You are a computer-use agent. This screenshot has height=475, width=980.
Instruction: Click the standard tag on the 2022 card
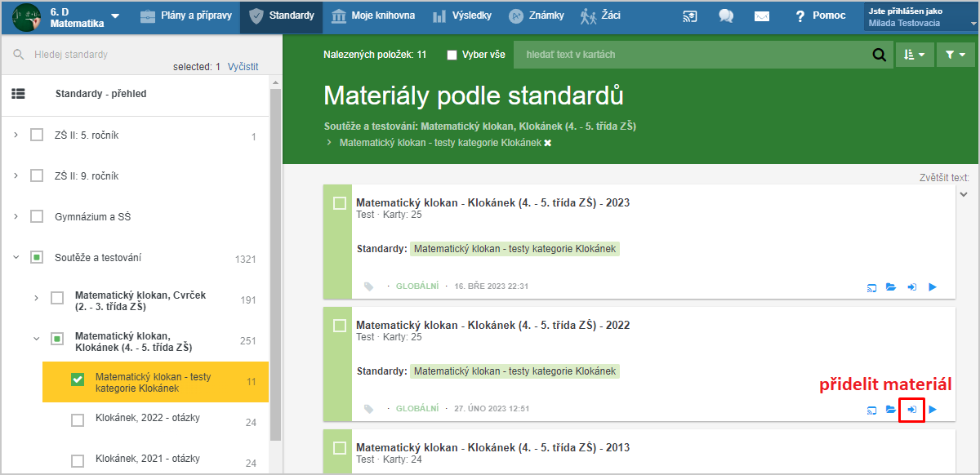pyautogui.click(x=514, y=371)
